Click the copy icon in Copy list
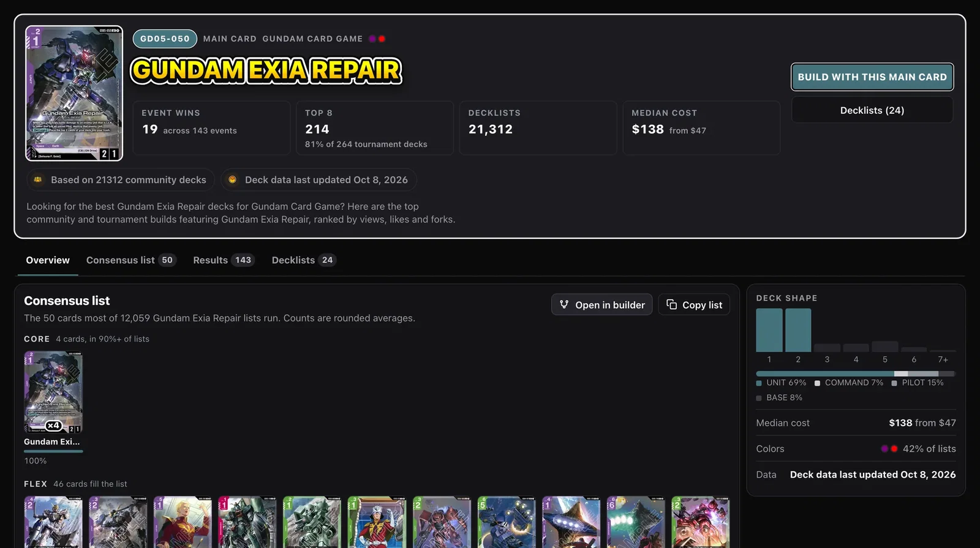Viewport: 980px width, 548px height. pyautogui.click(x=671, y=304)
